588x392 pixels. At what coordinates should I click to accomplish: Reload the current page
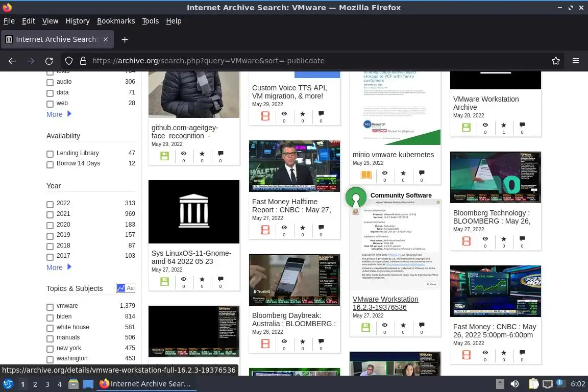tap(49, 61)
